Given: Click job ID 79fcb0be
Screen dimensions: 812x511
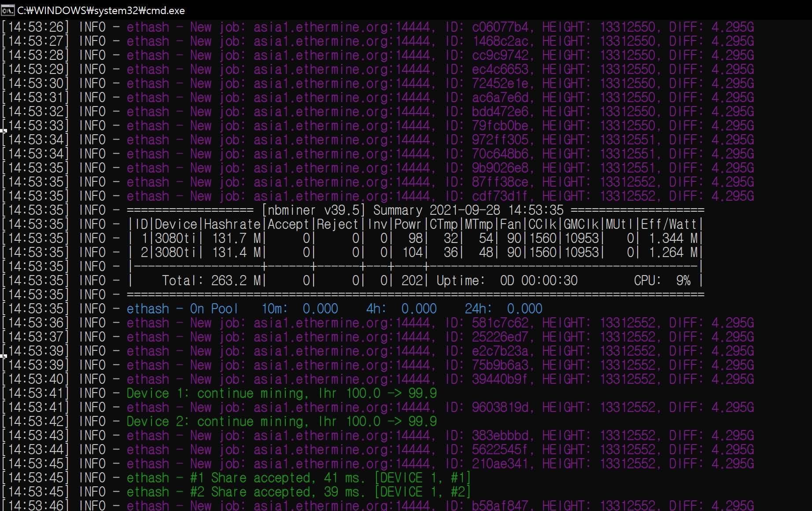Looking at the screenshot, I should (x=500, y=126).
